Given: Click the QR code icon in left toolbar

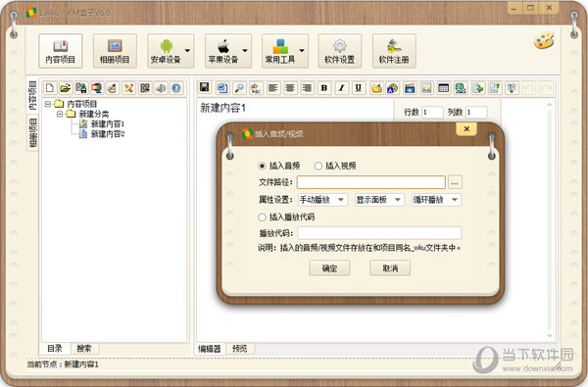Looking at the screenshot, I should 145,88.
